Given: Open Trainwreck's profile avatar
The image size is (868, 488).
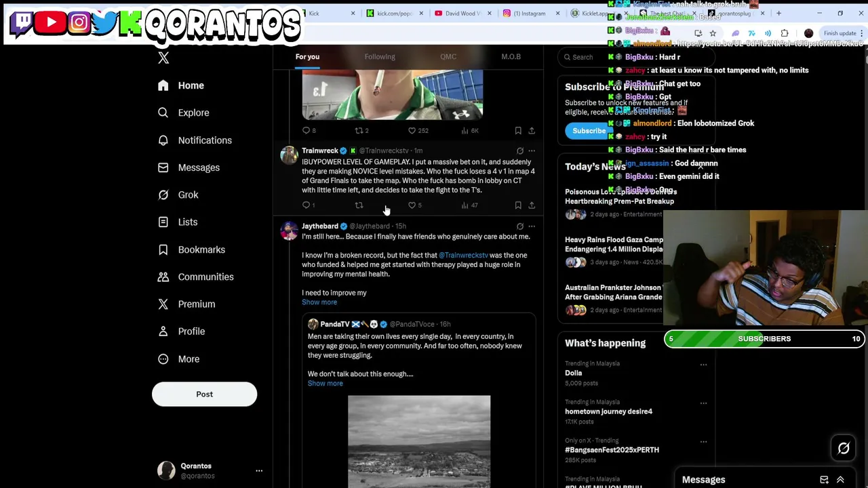Looking at the screenshot, I should (x=290, y=156).
